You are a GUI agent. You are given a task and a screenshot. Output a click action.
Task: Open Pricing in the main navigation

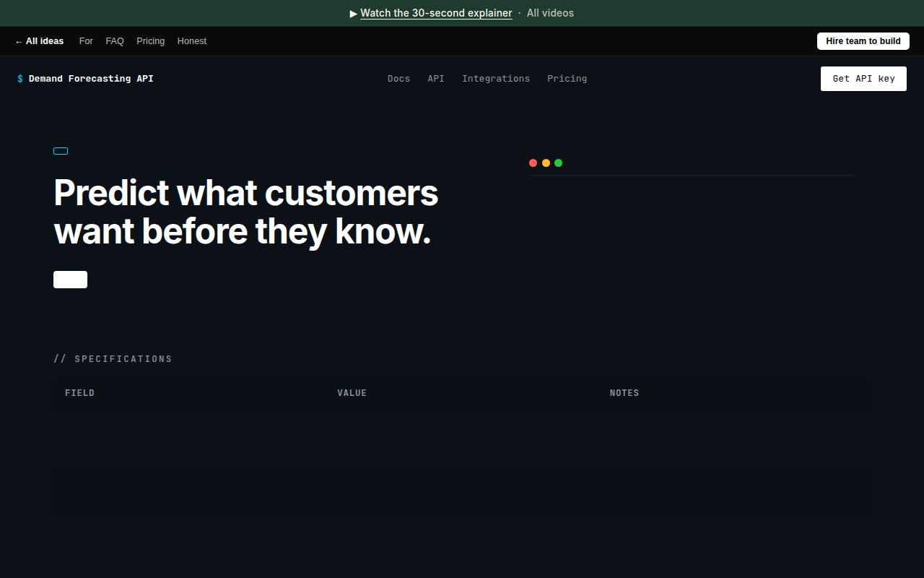(567, 79)
